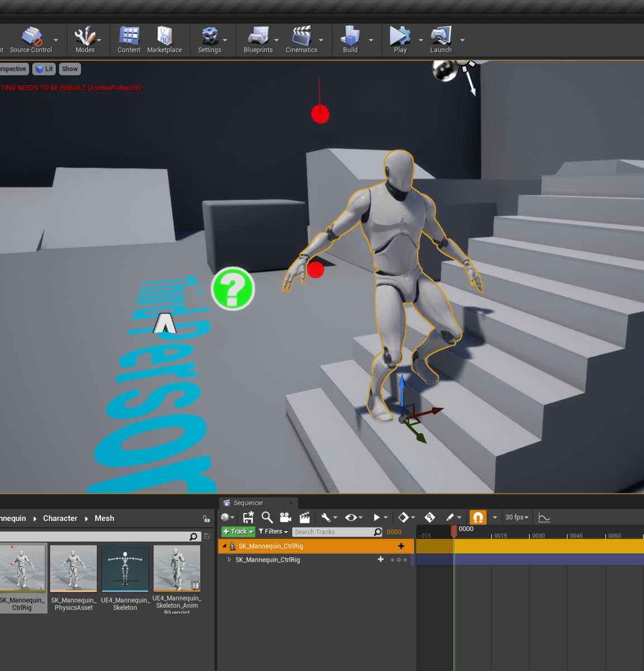Image resolution: width=644 pixels, height=671 pixels.
Task: Toggle snapping with the magnet icon
Action: tap(477, 517)
